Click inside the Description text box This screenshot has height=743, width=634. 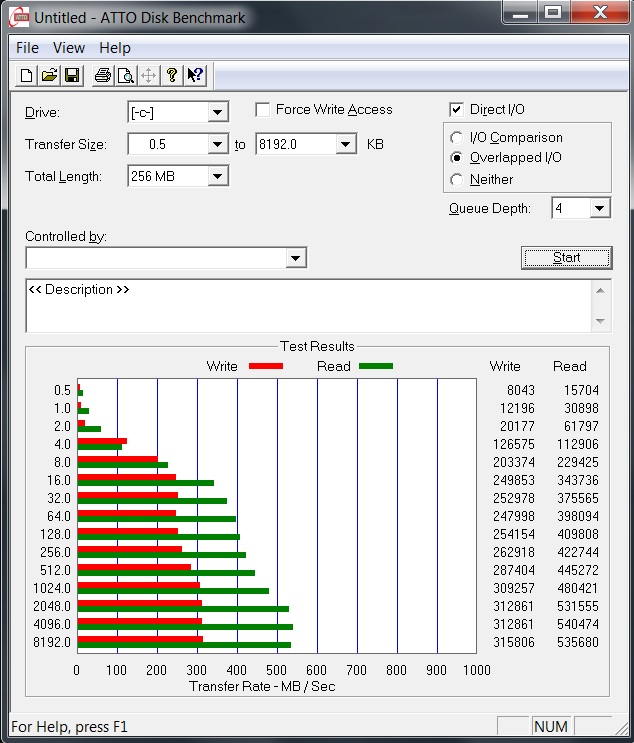tap(300, 306)
